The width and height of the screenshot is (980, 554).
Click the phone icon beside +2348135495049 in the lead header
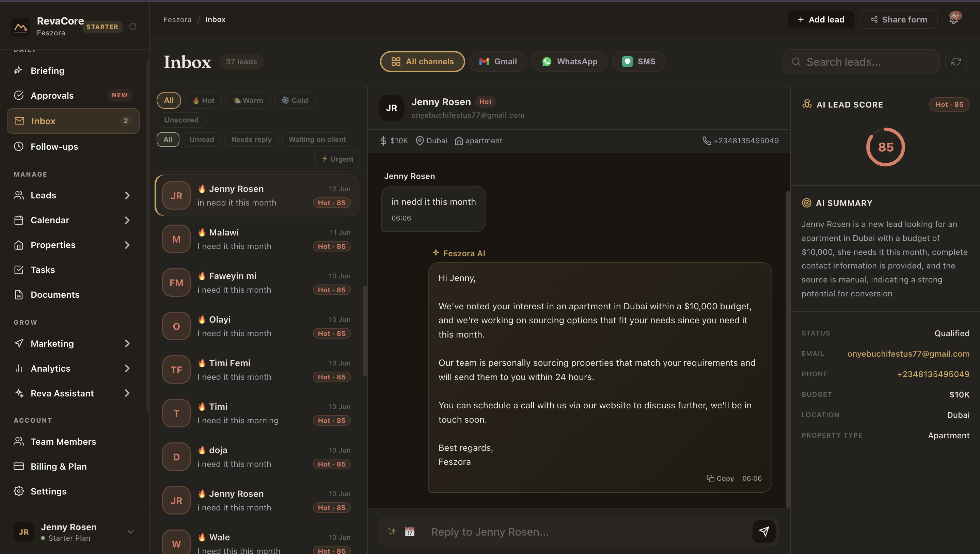707,141
